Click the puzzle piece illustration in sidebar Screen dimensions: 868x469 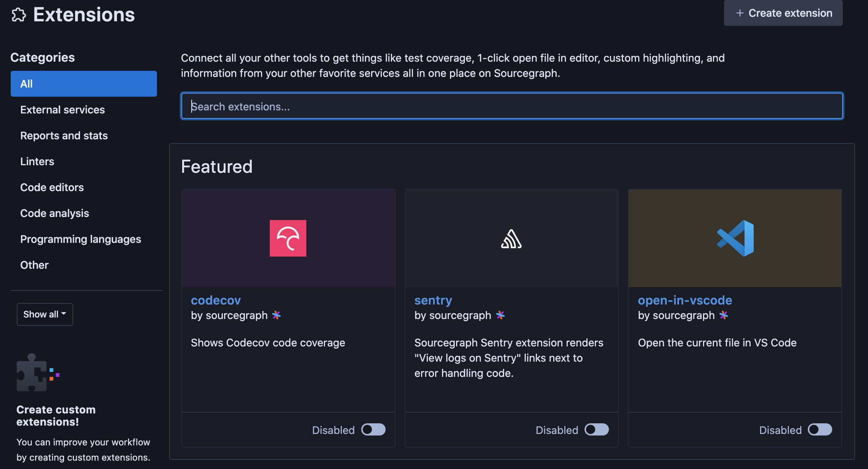(x=38, y=372)
